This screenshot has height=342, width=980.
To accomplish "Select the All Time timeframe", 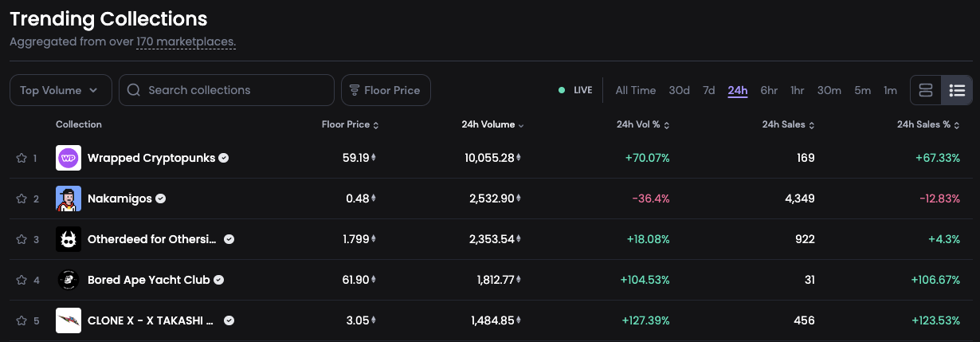I will (636, 90).
